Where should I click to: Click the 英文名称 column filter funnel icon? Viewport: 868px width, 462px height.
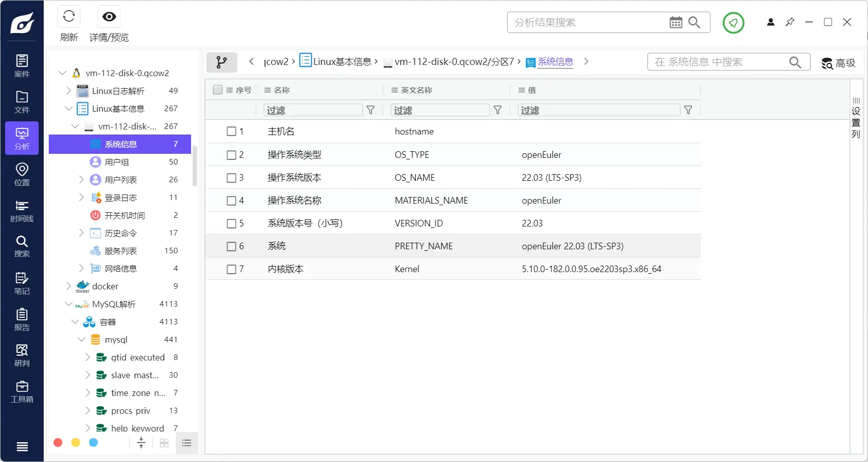pyautogui.click(x=498, y=110)
